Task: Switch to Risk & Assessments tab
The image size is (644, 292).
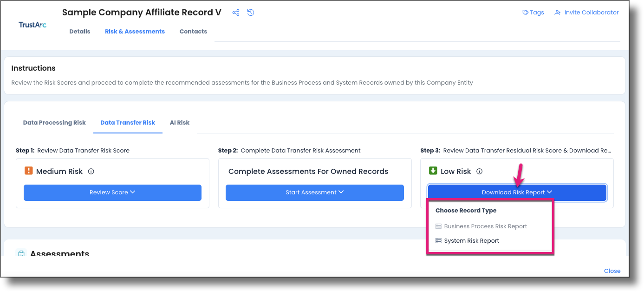Action: coord(135,32)
